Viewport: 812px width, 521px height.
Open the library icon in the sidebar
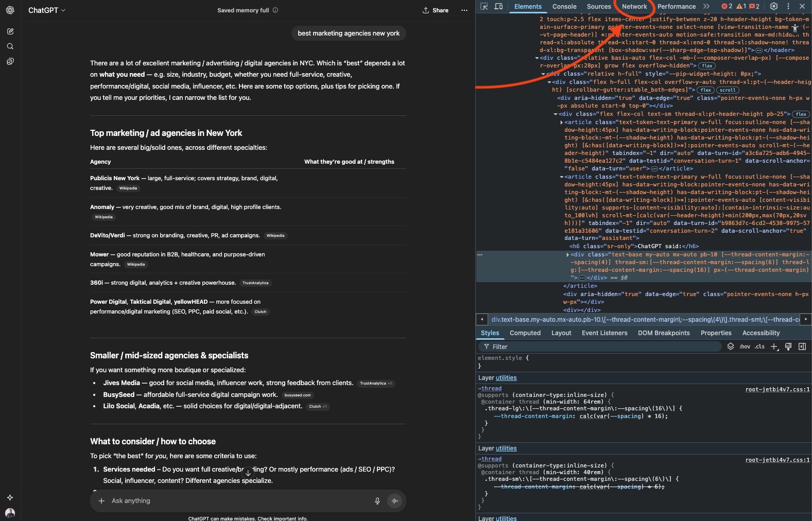click(10, 61)
